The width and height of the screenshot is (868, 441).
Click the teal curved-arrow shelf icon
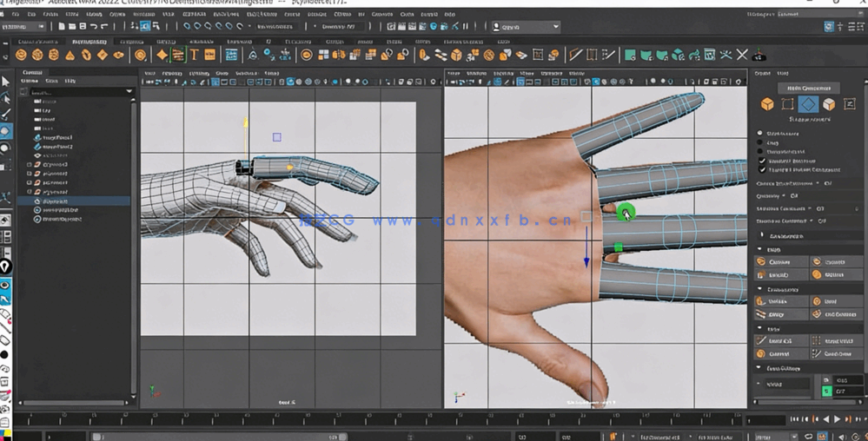click(x=693, y=55)
